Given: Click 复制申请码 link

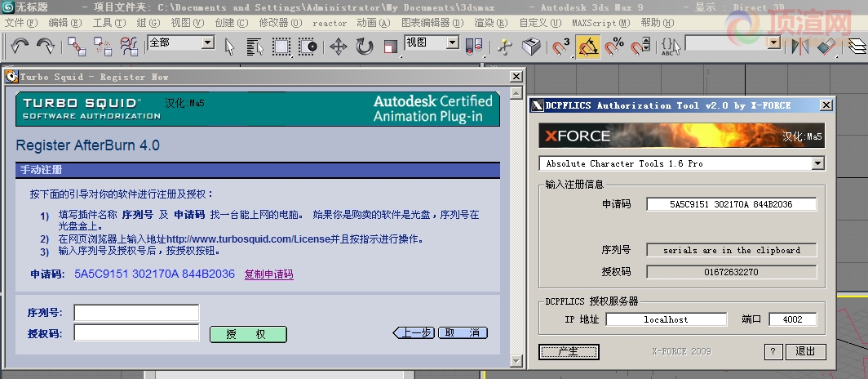Looking at the screenshot, I should point(269,274).
